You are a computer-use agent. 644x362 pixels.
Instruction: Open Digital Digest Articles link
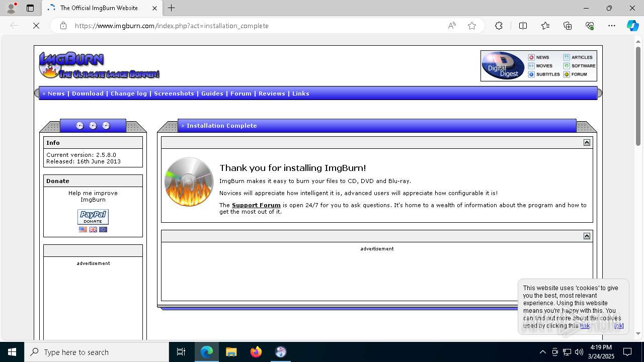tap(578, 57)
